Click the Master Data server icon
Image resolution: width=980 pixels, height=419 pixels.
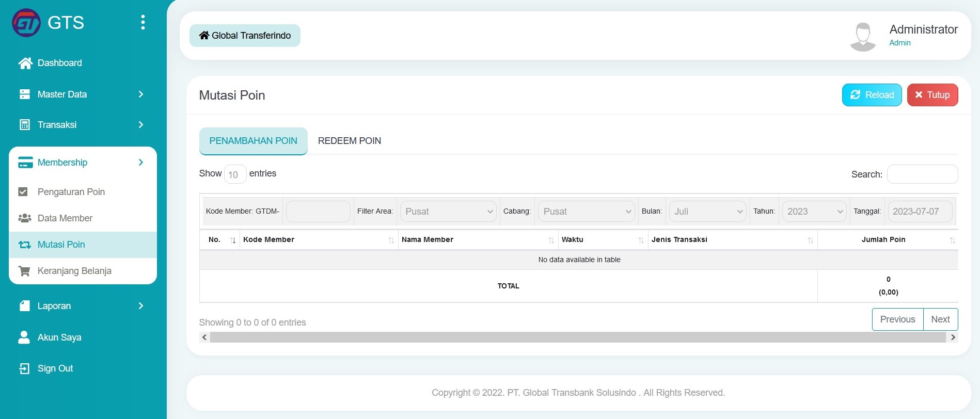(24, 94)
